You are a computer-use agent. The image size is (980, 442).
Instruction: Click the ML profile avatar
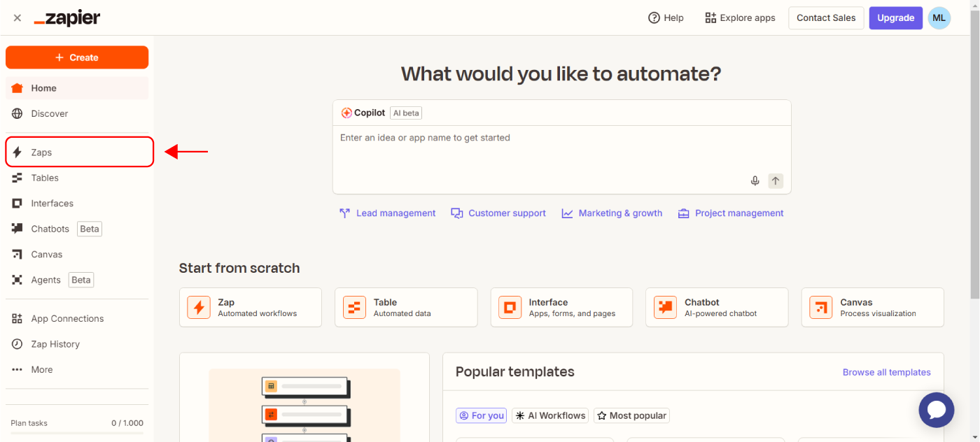(x=939, y=18)
